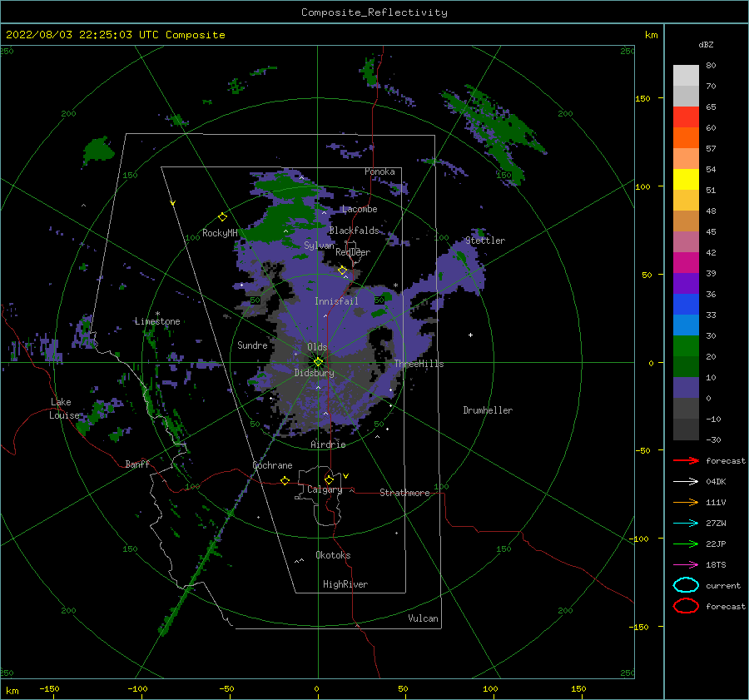The height and width of the screenshot is (700, 749).
Task: Click the asterisk marker above Limestone
Action: pos(157,314)
